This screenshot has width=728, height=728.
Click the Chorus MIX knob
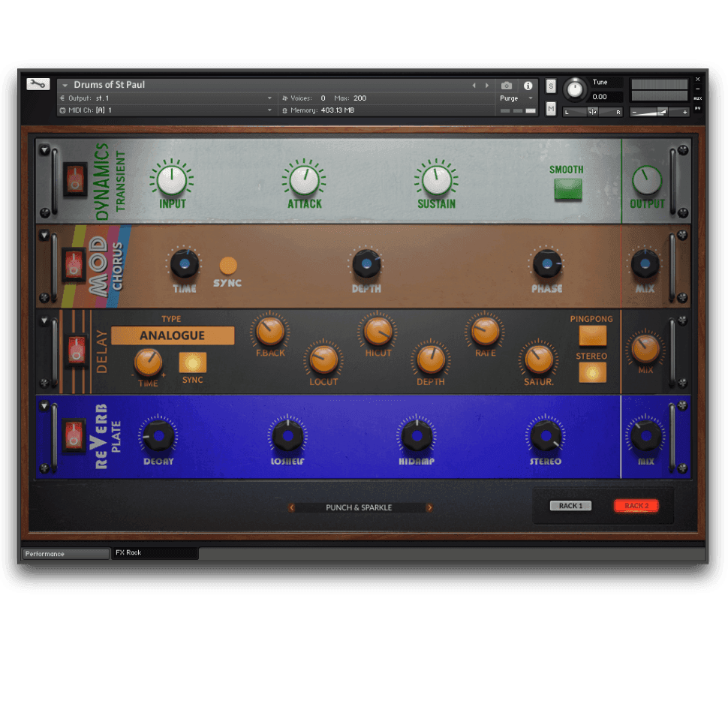(x=645, y=263)
